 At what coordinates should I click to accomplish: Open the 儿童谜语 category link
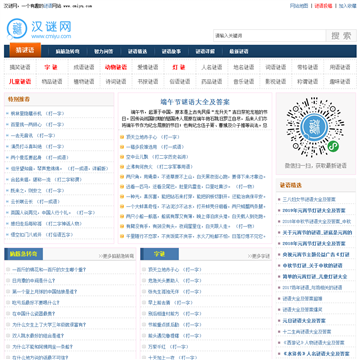pyautogui.click(x=20, y=81)
